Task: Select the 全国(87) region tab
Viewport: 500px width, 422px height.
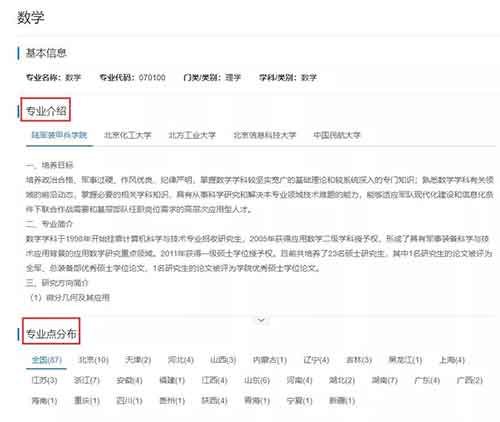Action: 47,360
